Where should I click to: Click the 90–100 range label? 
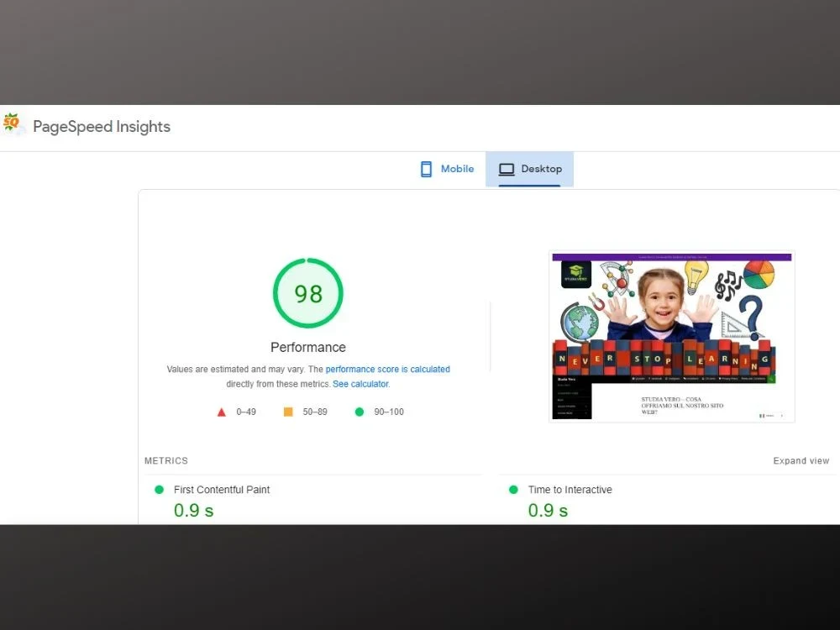(x=389, y=412)
